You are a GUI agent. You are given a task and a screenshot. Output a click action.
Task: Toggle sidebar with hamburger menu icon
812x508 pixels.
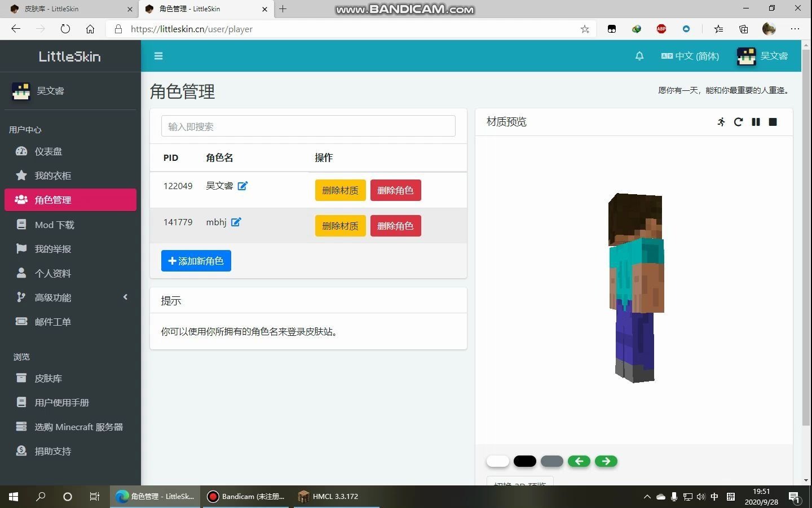pyautogui.click(x=158, y=56)
